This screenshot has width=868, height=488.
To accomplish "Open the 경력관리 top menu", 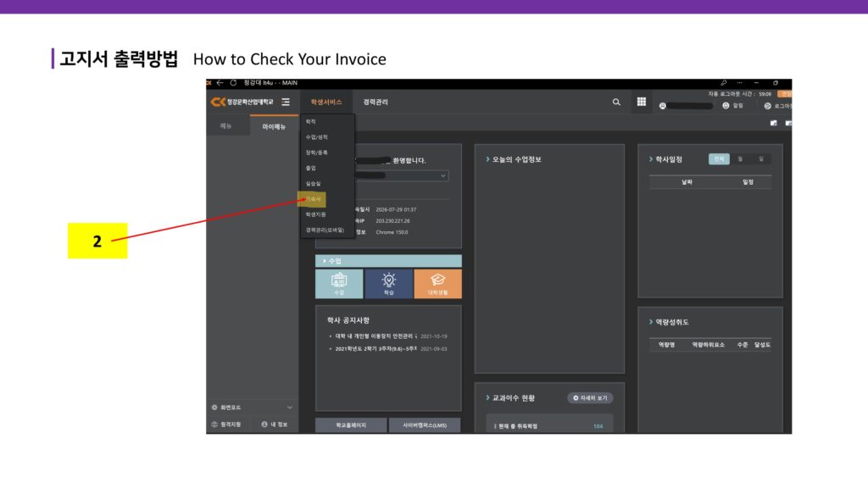I will click(x=376, y=103).
